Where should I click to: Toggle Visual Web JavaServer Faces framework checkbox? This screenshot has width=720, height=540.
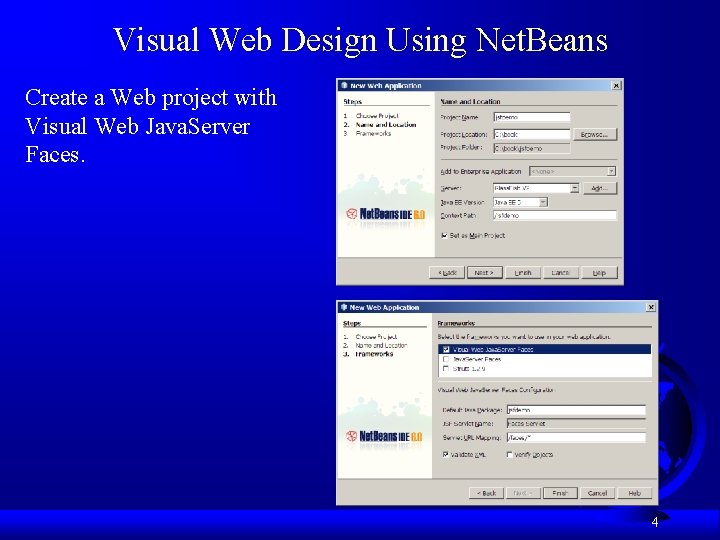tap(446, 349)
